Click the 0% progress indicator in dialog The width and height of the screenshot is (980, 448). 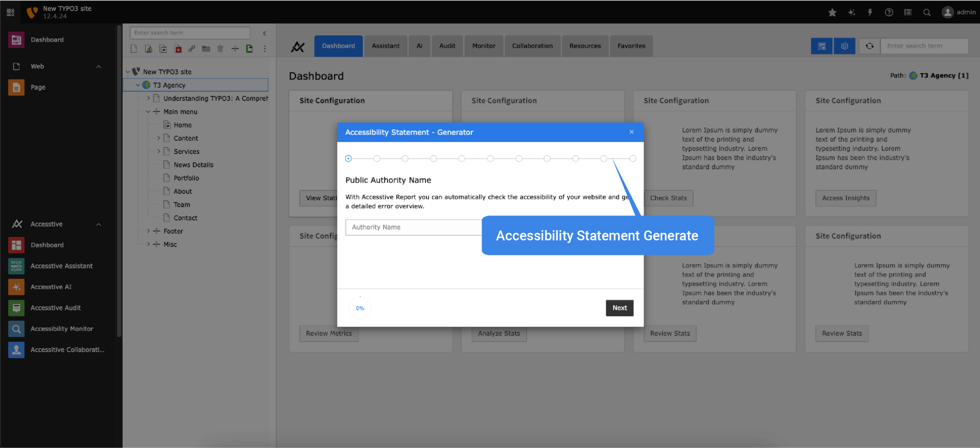[x=360, y=308]
